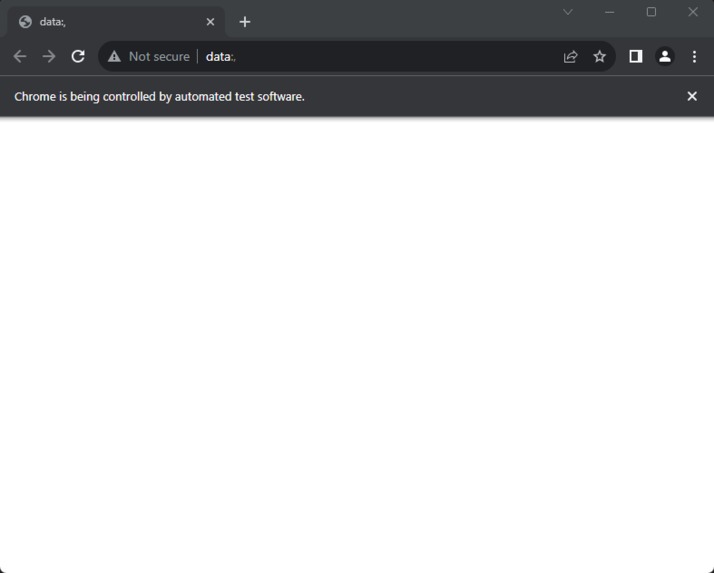Viewport: 714px width, 573px height.
Task: Open the tab search chevron
Action: pos(567,12)
